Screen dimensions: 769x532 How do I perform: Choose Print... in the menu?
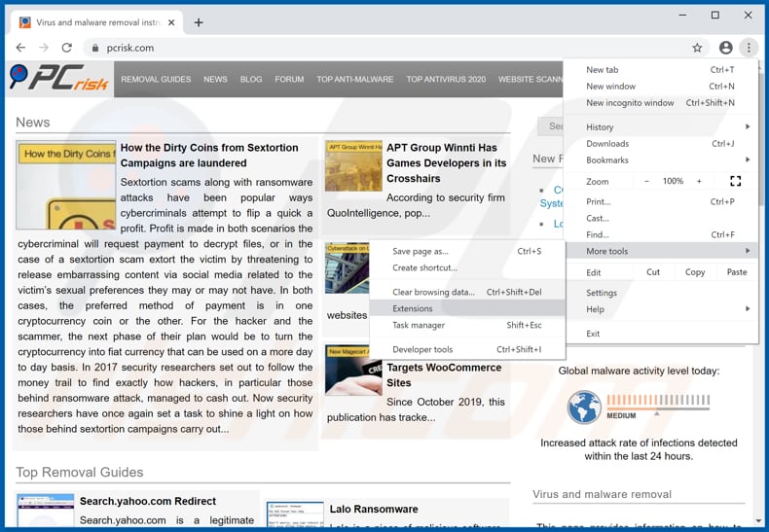660,202
